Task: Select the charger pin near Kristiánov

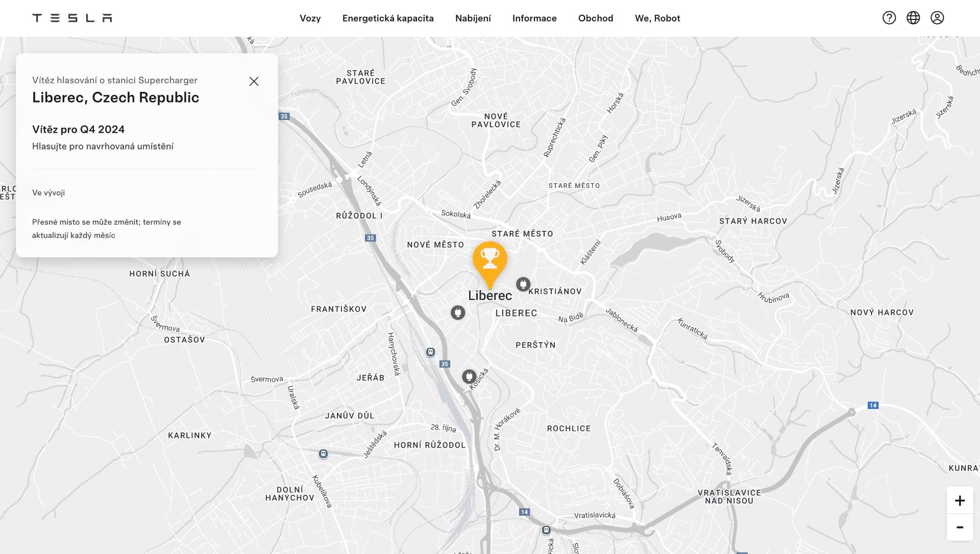Action: (523, 284)
